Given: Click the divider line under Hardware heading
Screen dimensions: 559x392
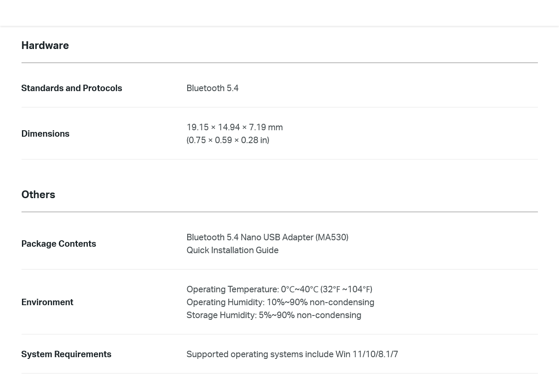Looking at the screenshot, I should tap(279, 63).
